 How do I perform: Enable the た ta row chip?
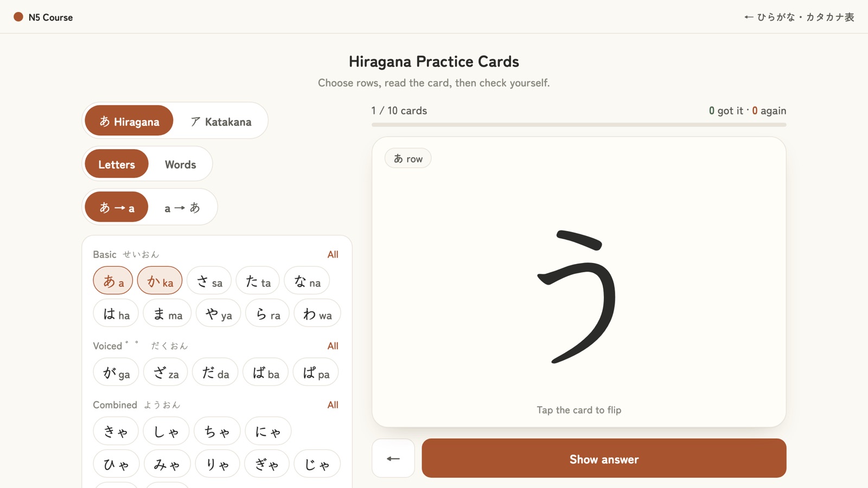(258, 281)
